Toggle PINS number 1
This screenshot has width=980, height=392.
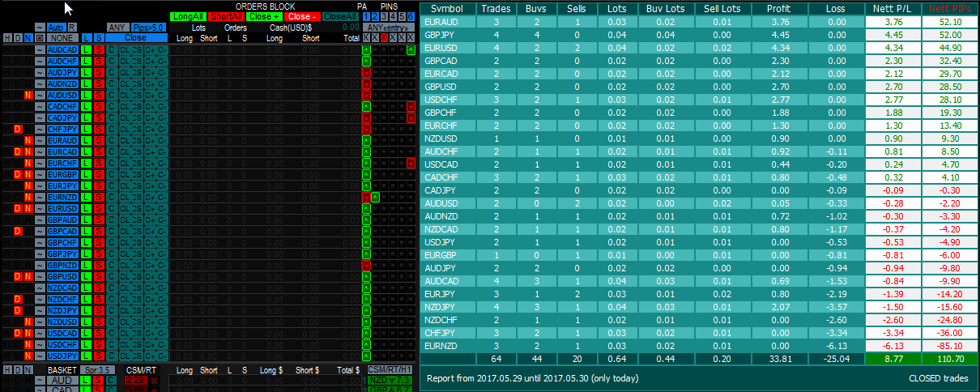(365, 16)
